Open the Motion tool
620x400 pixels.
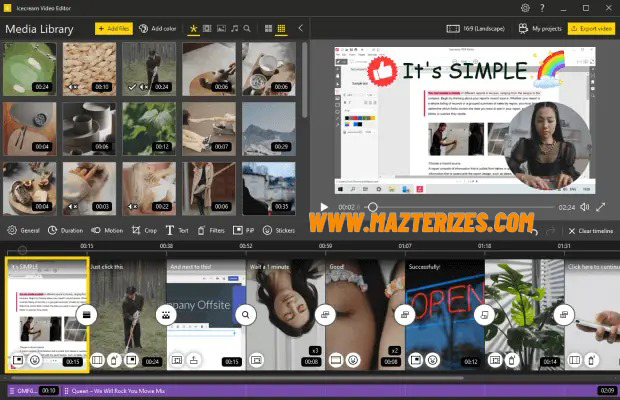click(107, 230)
